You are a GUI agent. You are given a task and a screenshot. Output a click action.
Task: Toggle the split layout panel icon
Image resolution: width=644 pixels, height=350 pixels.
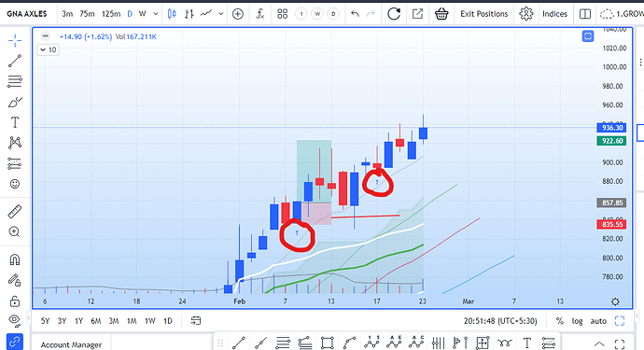pyautogui.click(x=585, y=14)
